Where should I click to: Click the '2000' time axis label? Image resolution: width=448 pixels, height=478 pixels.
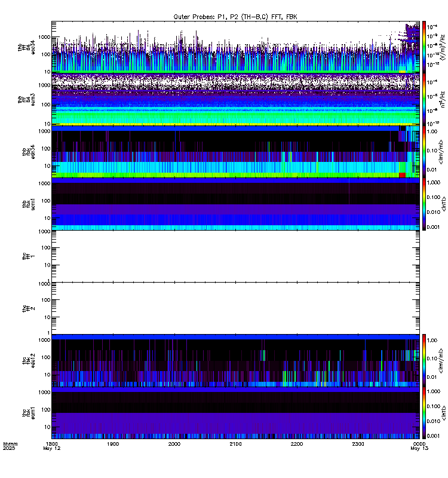pos(174,444)
